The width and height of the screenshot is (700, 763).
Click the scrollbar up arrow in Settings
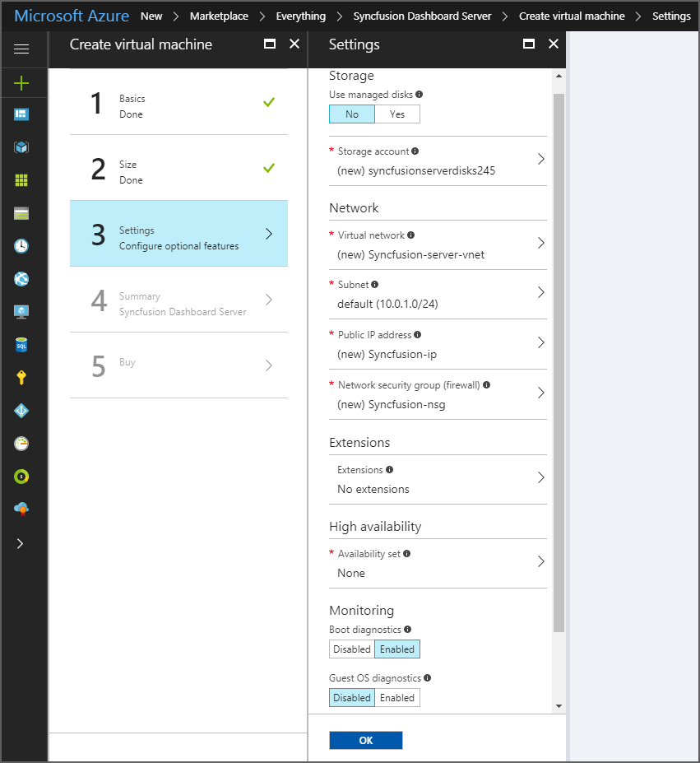(x=559, y=76)
